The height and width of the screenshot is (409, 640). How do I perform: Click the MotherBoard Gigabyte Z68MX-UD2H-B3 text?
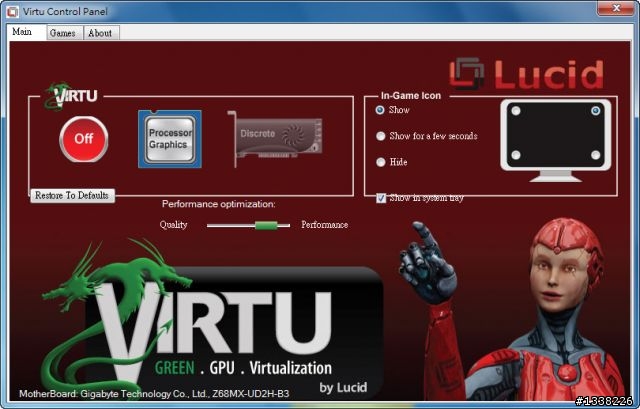click(154, 394)
